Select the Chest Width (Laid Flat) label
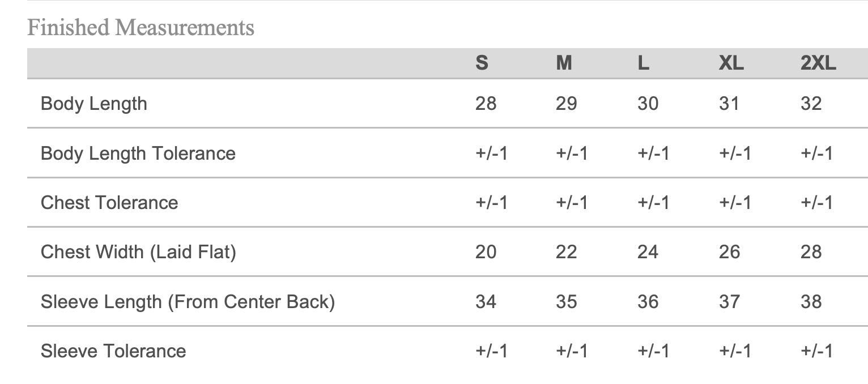The height and width of the screenshot is (384, 868). click(x=138, y=252)
